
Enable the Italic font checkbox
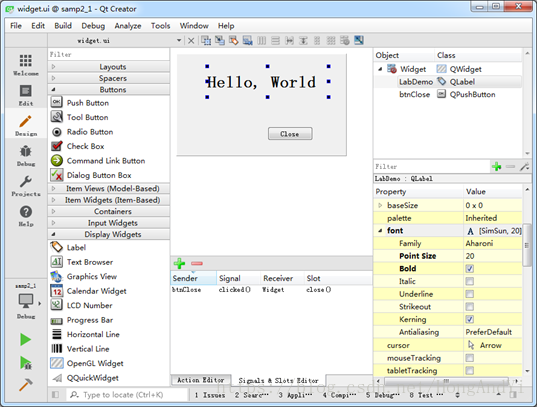[x=470, y=281]
